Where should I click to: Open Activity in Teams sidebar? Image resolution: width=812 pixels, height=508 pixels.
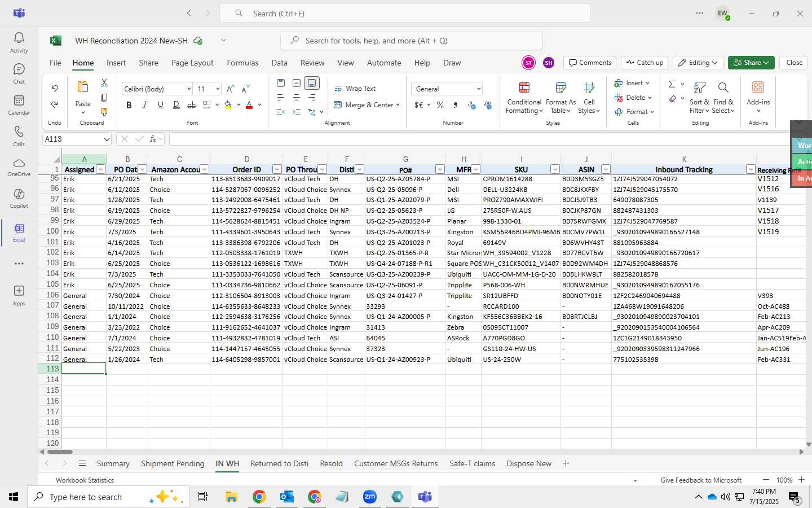19,42
